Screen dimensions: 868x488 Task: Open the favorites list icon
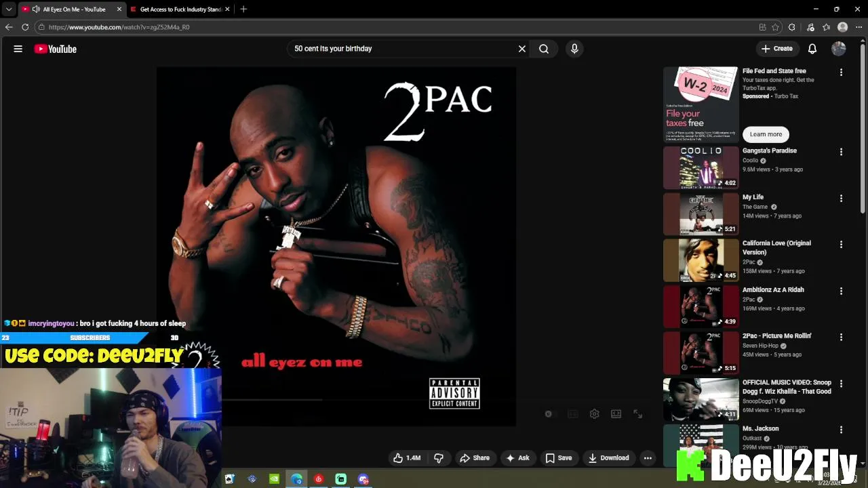(x=827, y=27)
